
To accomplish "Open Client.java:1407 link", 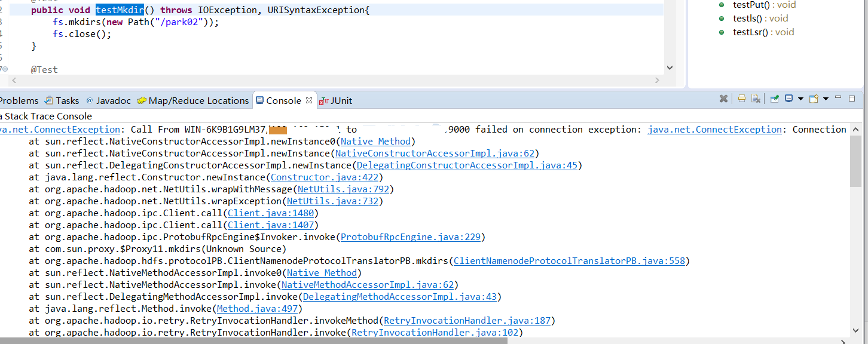I will 271,225.
